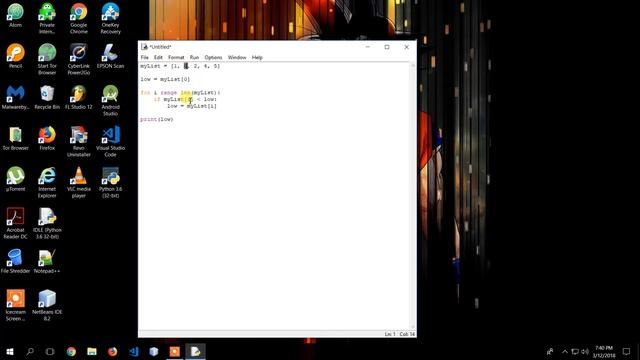
Task: Select the OneKey Recovery desktop icon
Action: (110, 18)
